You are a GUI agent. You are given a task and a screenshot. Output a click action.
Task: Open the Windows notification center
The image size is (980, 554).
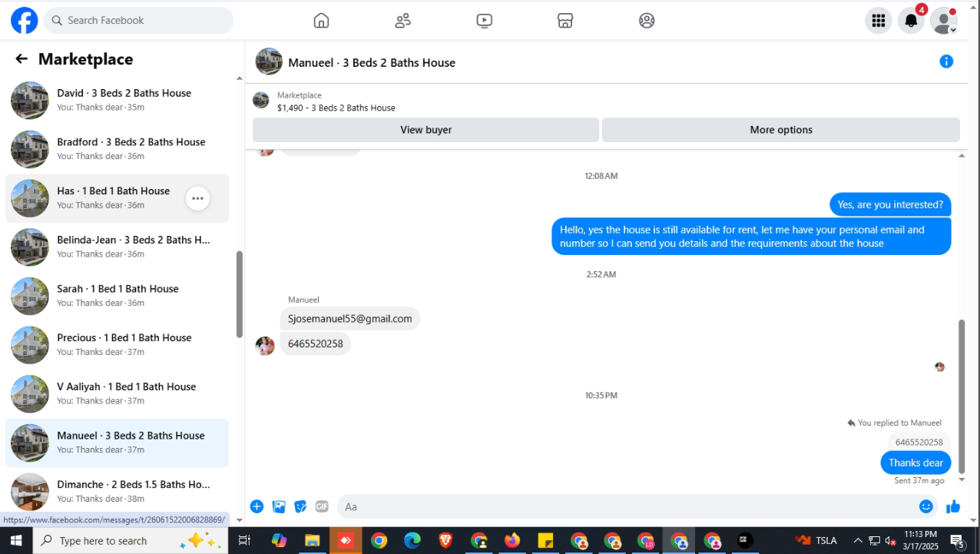coord(958,542)
